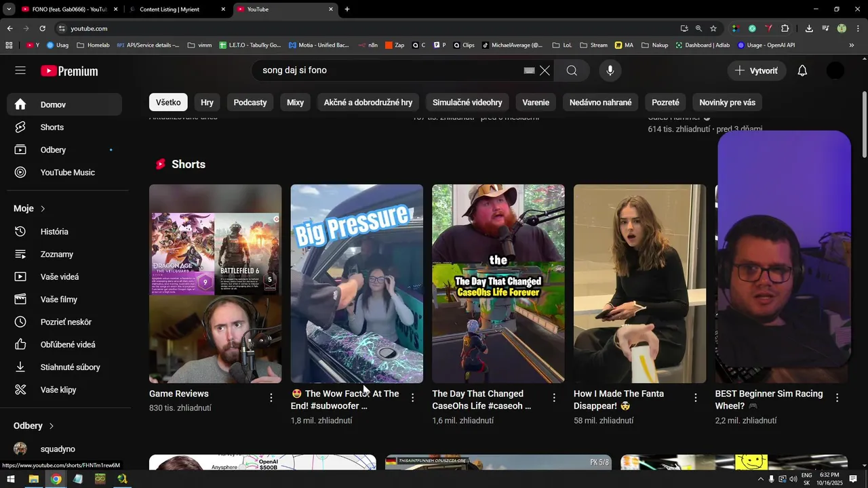
Task: Select the Hry filter chip
Action: point(207,102)
